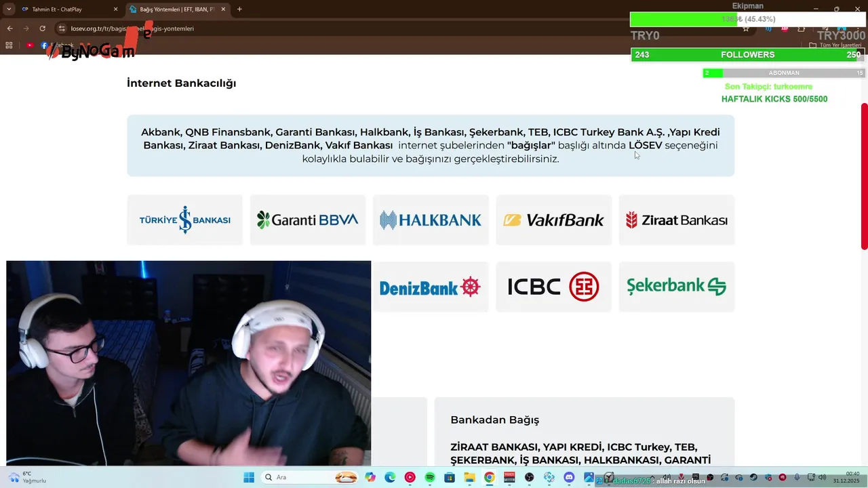Click the Chrome icon in the taskbar
This screenshot has width=868, height=488.
490,478
